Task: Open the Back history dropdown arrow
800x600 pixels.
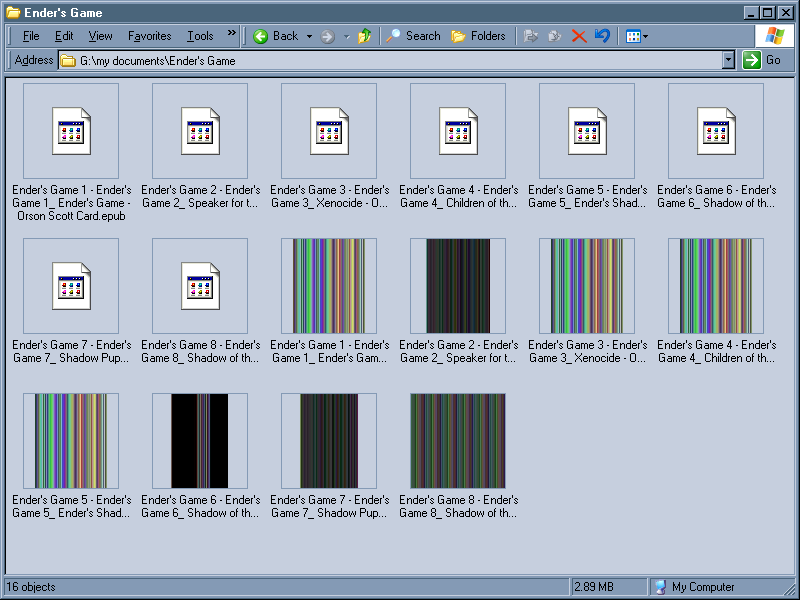Action: 309,36
